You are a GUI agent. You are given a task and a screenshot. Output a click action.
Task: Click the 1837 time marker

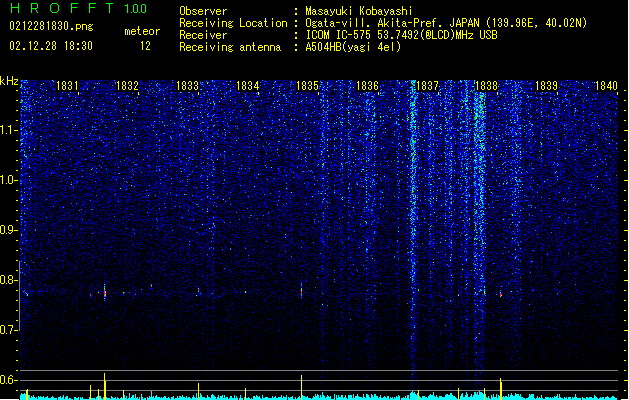(x=428, y=85)
